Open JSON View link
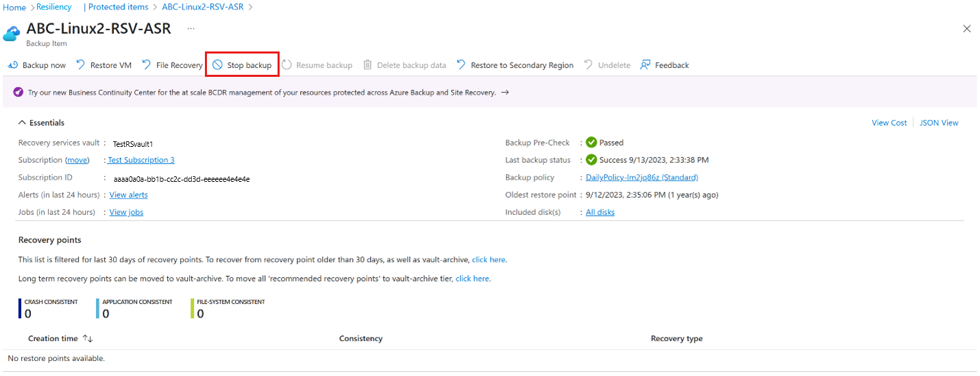Screen dimensions: 980x376 point(938,123)
